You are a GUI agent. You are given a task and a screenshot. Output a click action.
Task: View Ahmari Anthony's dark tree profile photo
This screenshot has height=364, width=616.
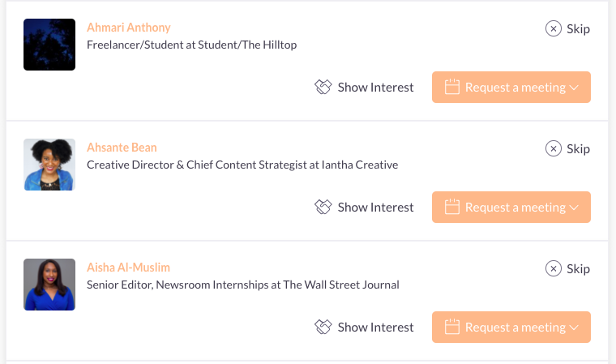pyautogui.click(x=49, y=45)
